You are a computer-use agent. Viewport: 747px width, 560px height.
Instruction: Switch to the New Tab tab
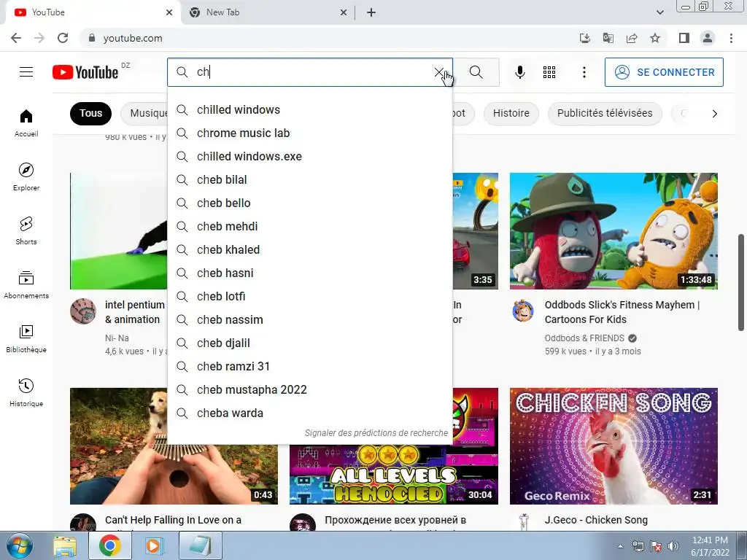267,12
